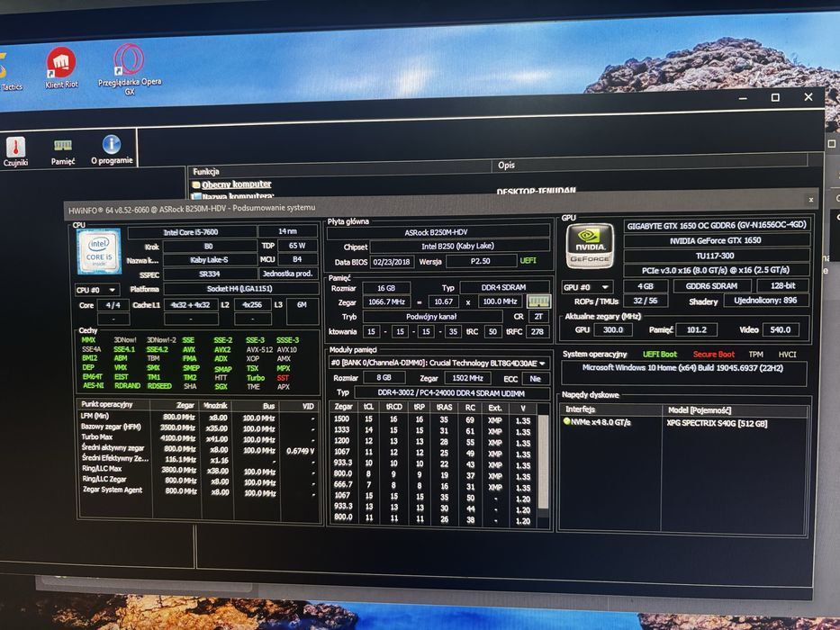Click the ASRock B250M-HDV motherboard field
This screenshot has height=630, width=840.
coord(436,232)
